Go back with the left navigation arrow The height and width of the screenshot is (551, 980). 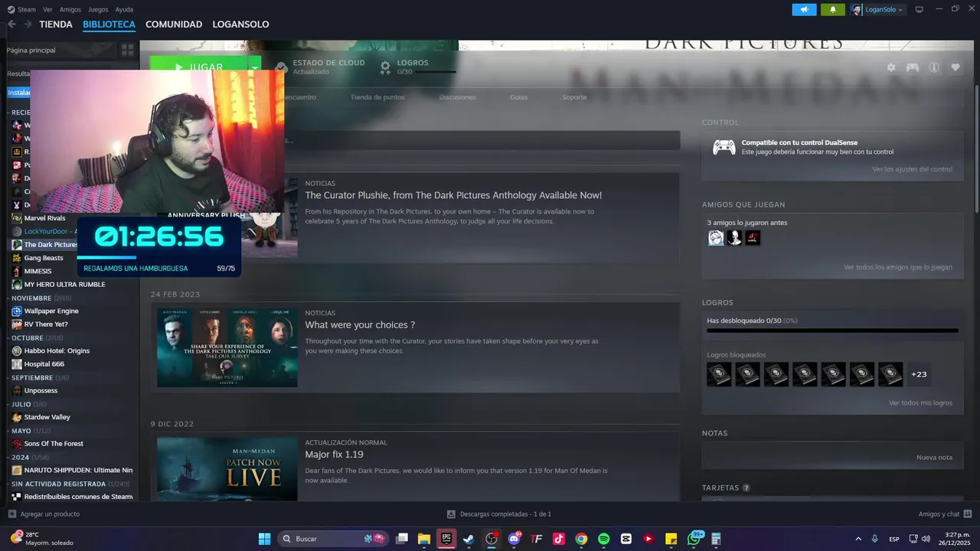tap(11, 24)
